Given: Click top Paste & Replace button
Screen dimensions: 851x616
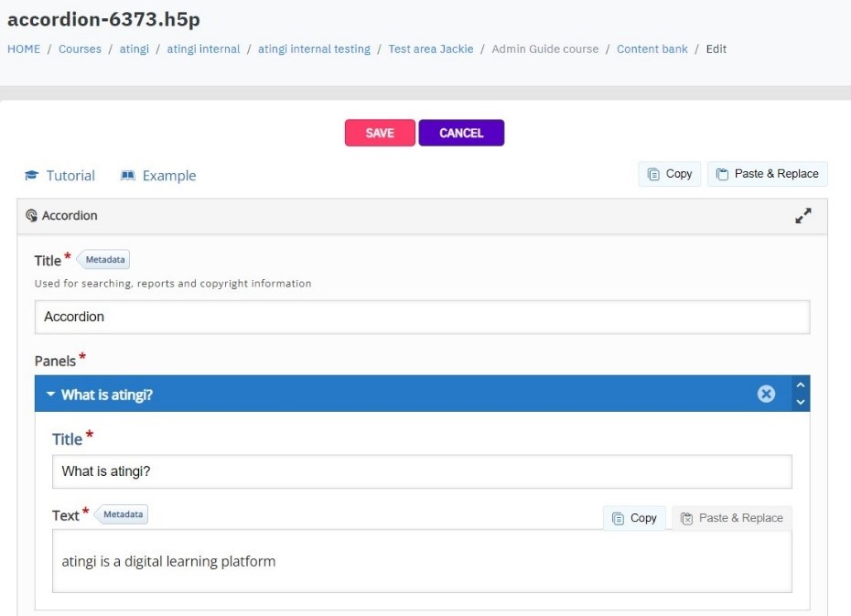Looking at the screenshot, I should coord(768,174).
